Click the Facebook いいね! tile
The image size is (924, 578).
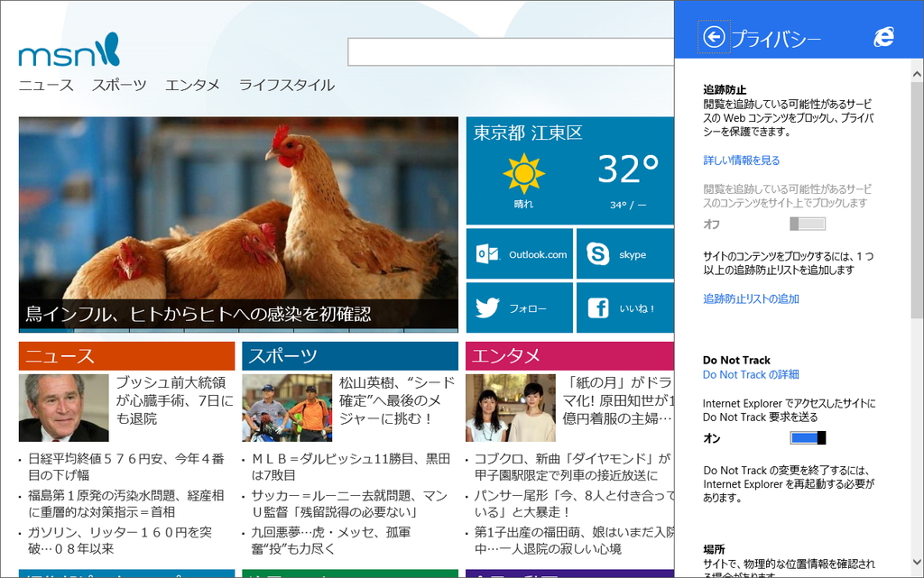tap(624, 307)
